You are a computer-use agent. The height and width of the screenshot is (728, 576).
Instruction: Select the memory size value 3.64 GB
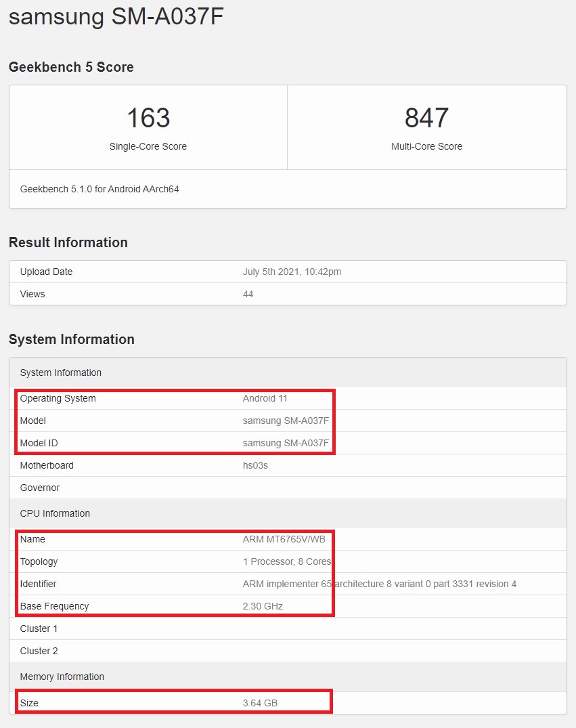pyautogui.click(x=260, y=703)
